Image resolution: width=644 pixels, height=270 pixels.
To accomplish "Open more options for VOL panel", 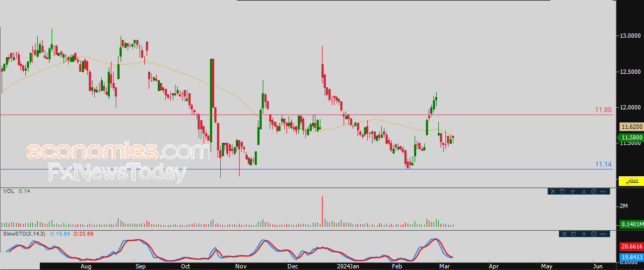I will (603, 191).
